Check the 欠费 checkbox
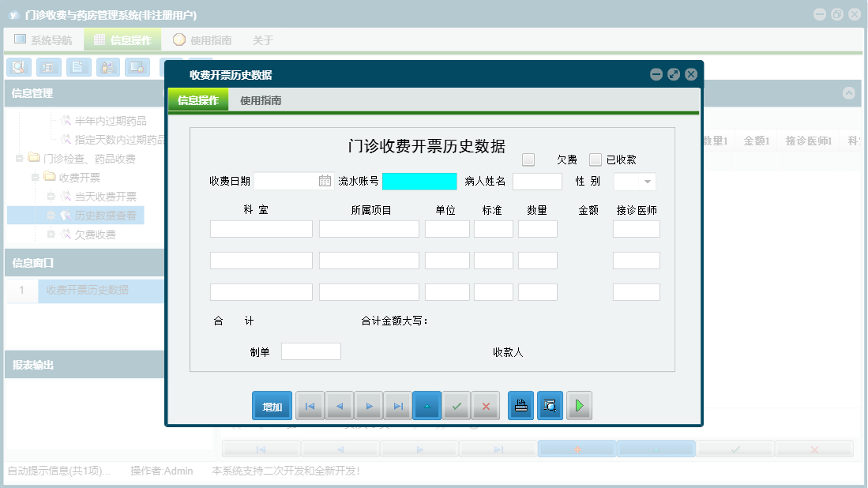Image resolution: width=868 pixels, height=488 pixels. 528,160
